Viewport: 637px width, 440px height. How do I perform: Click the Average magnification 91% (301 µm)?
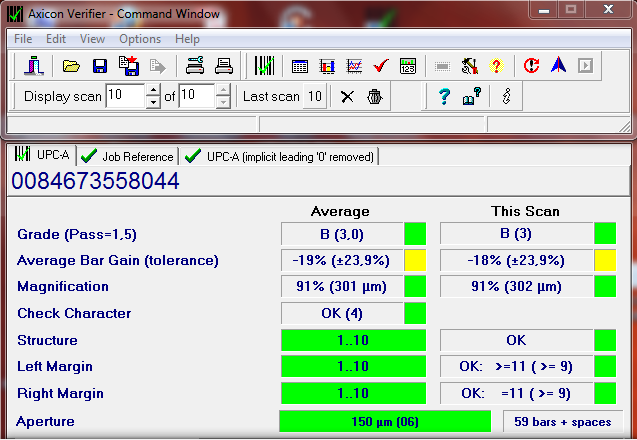[342, 287]
